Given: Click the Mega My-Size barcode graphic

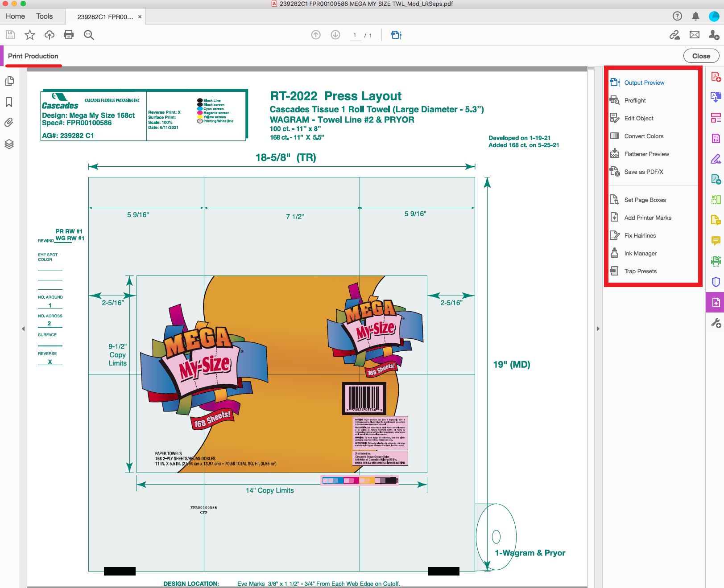Looking at the screenshot, I should coord(364,399).
